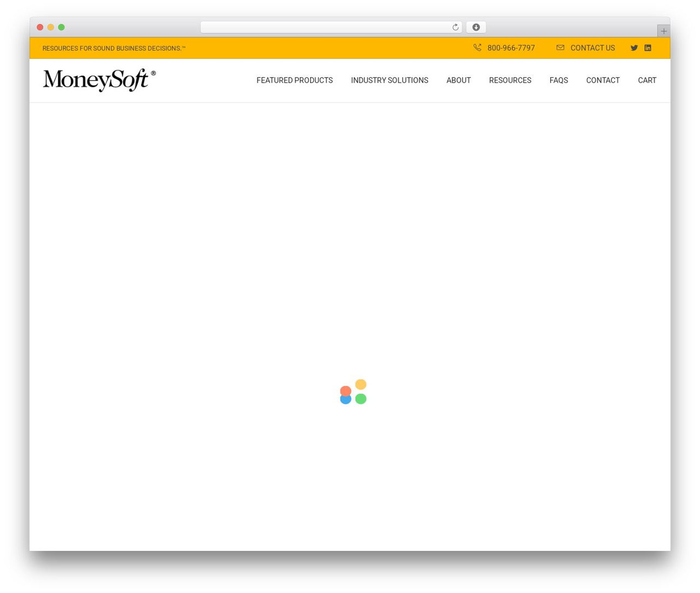The width and height of the screenshot is (700, 593).
Task: Click the phone icon beside 800-966-7797
Action: (477, 48)
